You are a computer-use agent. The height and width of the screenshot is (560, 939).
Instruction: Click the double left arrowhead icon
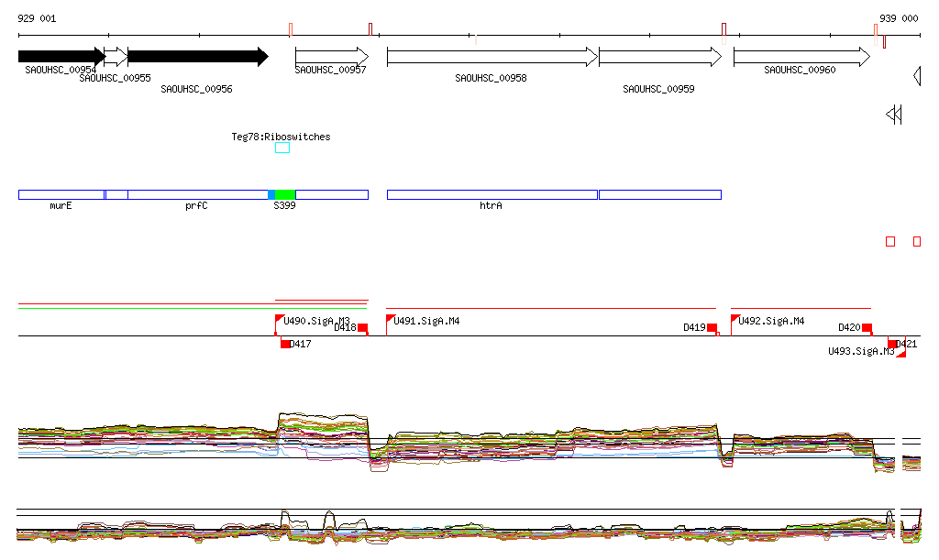point(894,115)
